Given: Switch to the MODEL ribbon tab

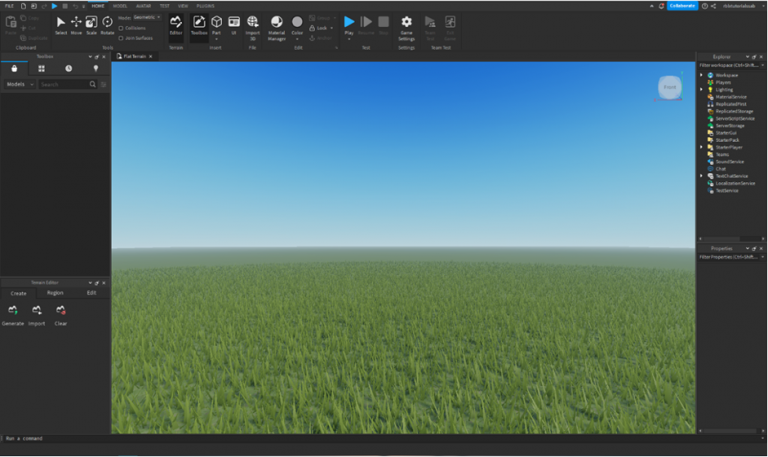Looking at the screenshot, I should pos(120,6).
